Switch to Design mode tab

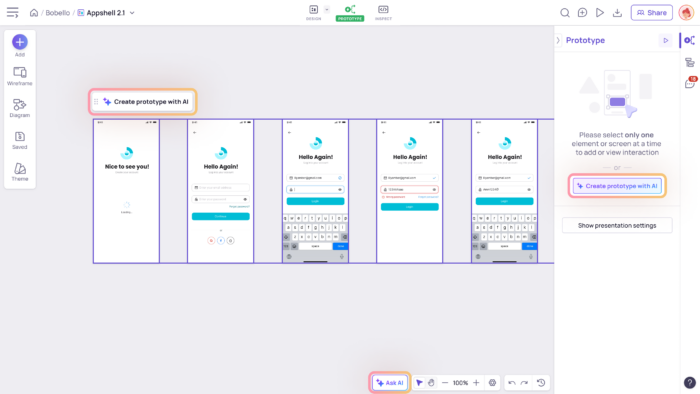[313, 12]
